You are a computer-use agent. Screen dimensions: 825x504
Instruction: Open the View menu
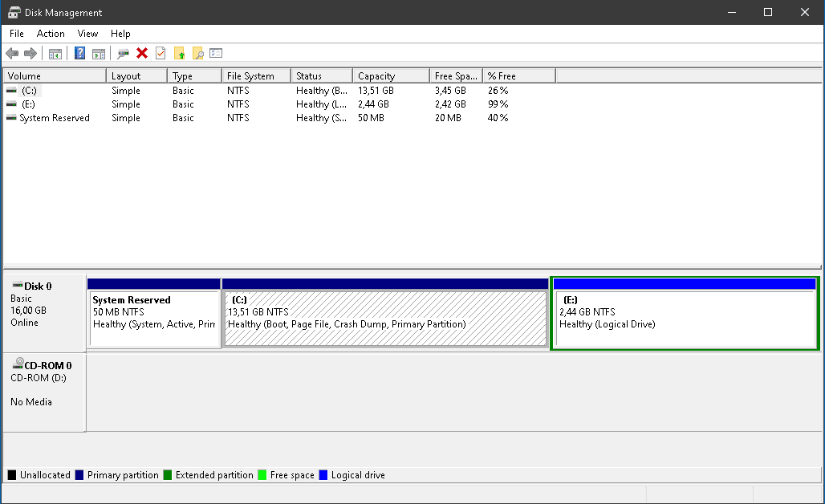87,34
